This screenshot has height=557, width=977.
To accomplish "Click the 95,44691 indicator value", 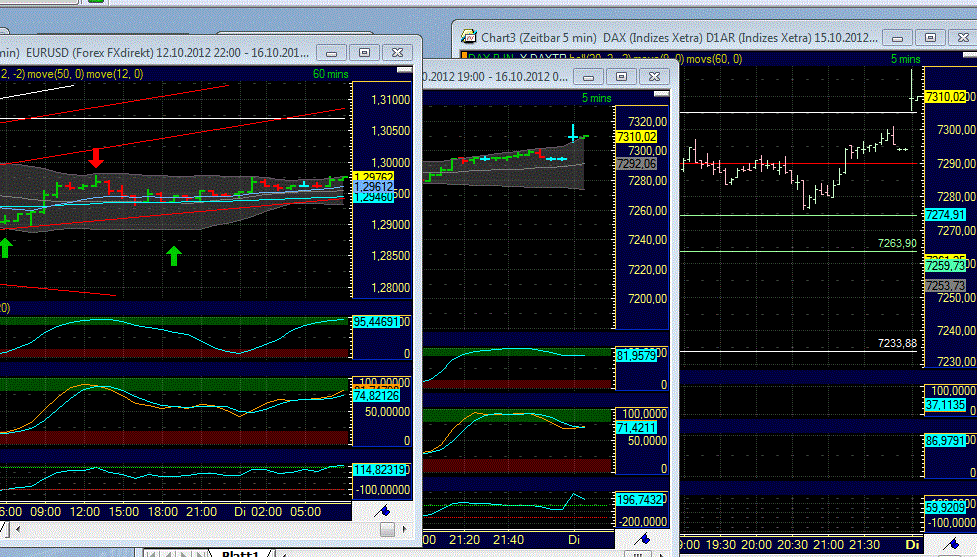I will 376,322.
